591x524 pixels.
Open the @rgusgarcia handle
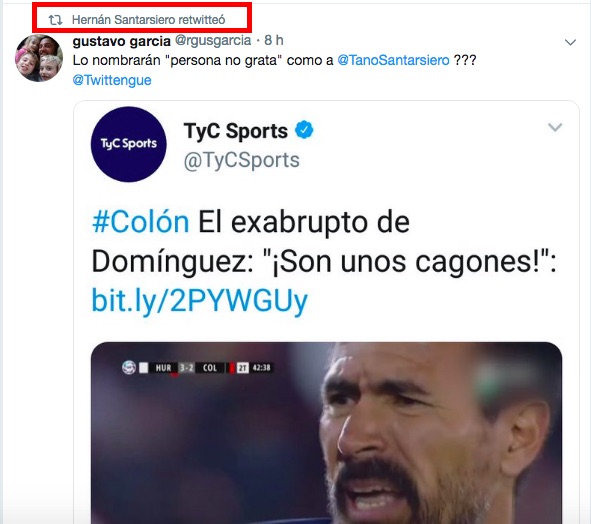coord(213,40)
